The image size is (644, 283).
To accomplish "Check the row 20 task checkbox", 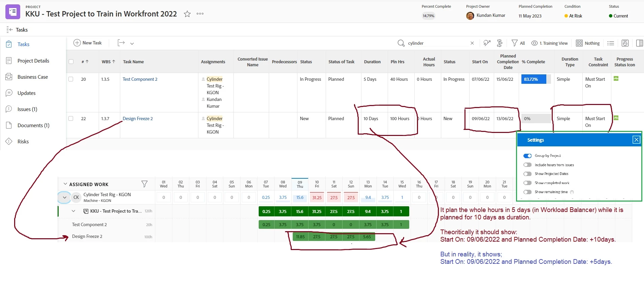I will tap(71, 79).
